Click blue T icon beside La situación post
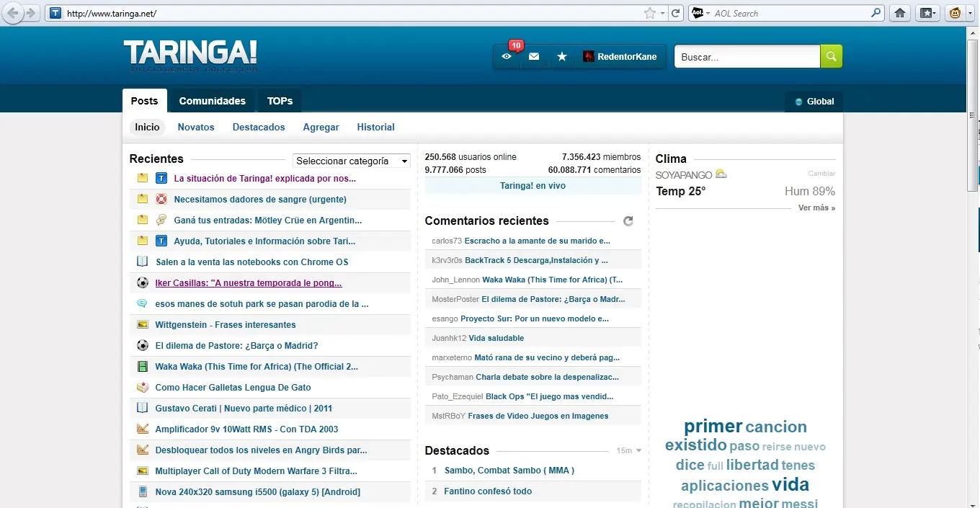980x508 pixels. [161, 178]
